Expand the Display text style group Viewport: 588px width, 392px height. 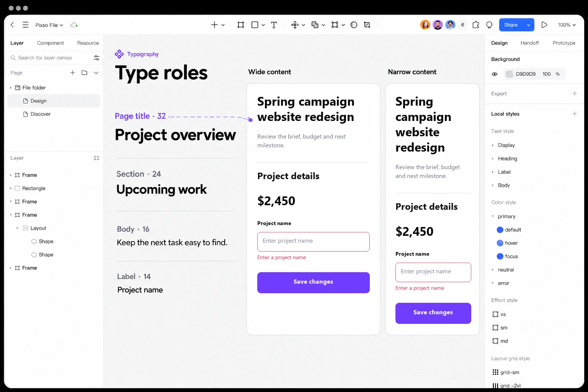point(493,145)
